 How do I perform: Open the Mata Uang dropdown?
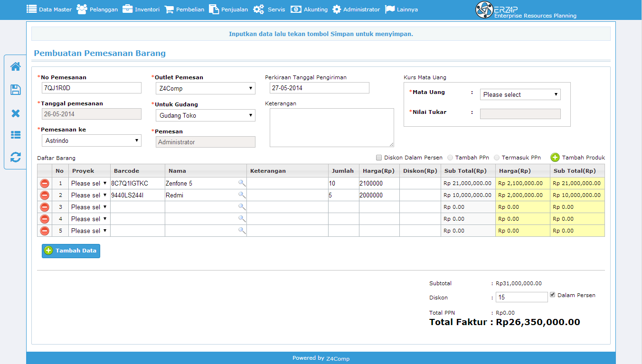coord(520,94)
